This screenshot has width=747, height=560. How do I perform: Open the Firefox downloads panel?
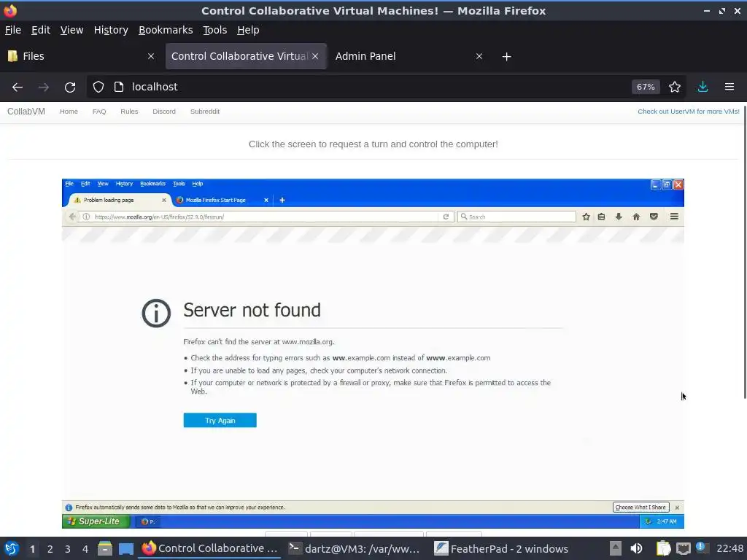click(x=703, y=87)
